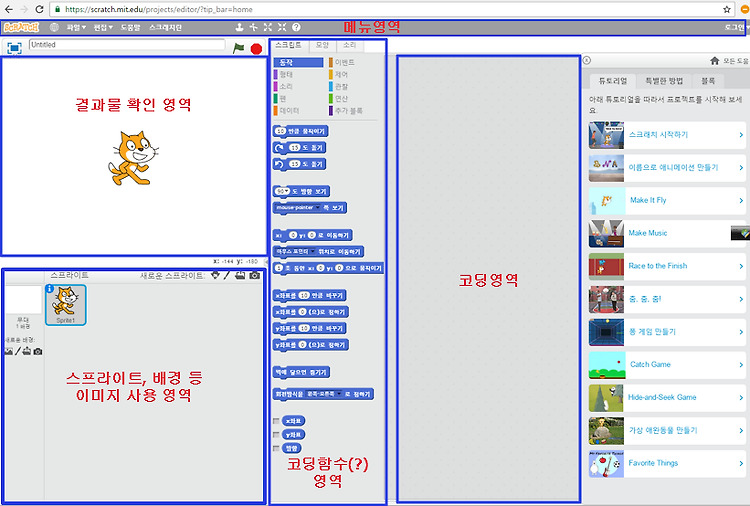This screenshot has height=506, width=750.
Task: Open the 블록 tips tab
Action: [708, 81]
